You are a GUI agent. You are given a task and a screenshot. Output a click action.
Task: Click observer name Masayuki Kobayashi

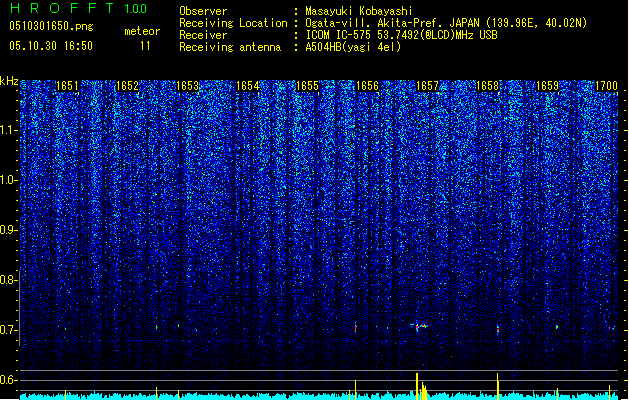(359, 11)
